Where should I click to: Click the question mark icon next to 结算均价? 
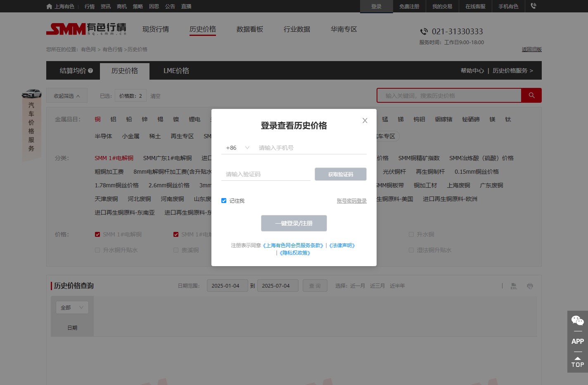90,71
